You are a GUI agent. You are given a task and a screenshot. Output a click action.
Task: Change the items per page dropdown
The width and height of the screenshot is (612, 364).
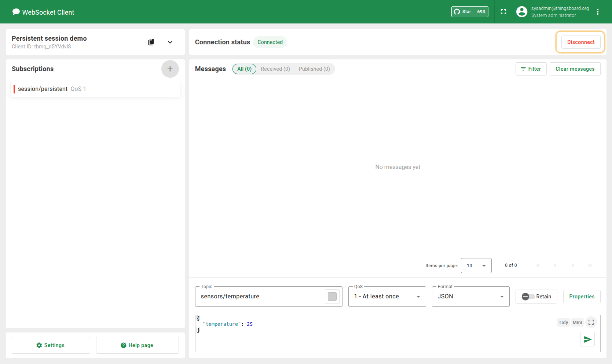[476, 266]
